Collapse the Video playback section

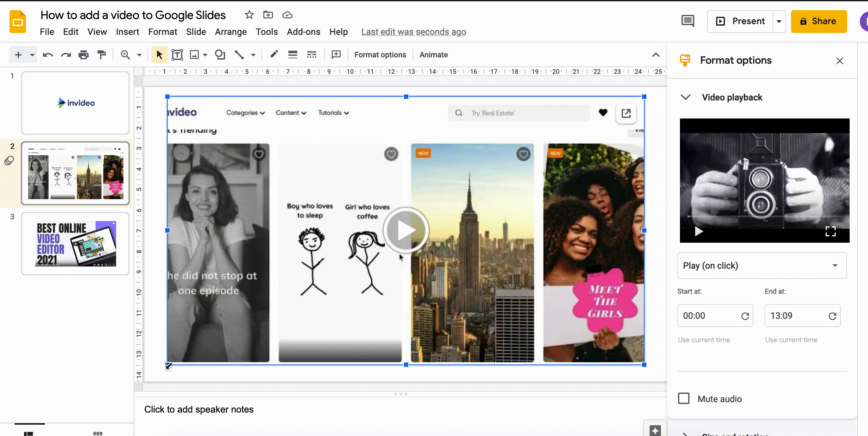point(685,97)
